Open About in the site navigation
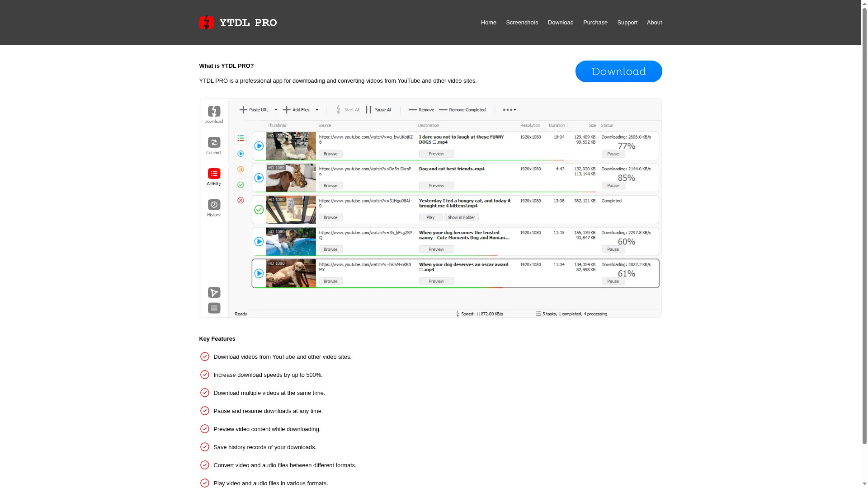This screenshot has height=488, width=868. (x=654, y=23)
